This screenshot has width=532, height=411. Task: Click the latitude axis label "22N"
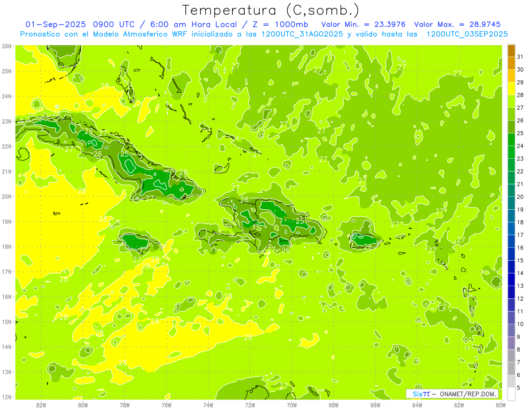pos(7,146)
